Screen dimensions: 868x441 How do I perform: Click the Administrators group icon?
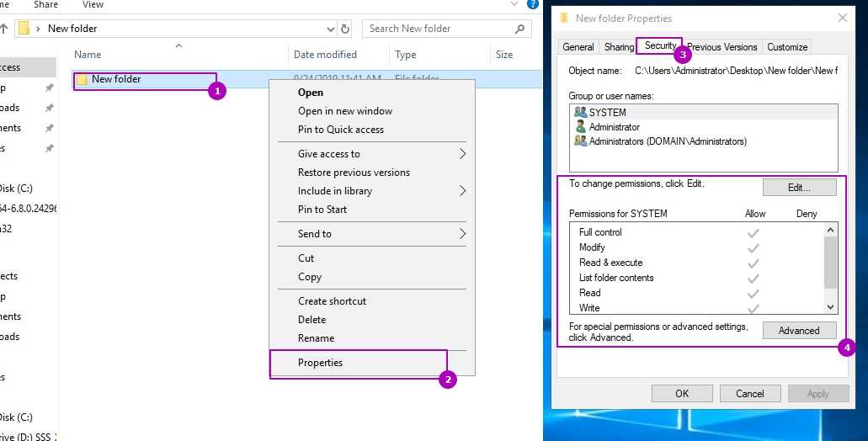point(579,141)
